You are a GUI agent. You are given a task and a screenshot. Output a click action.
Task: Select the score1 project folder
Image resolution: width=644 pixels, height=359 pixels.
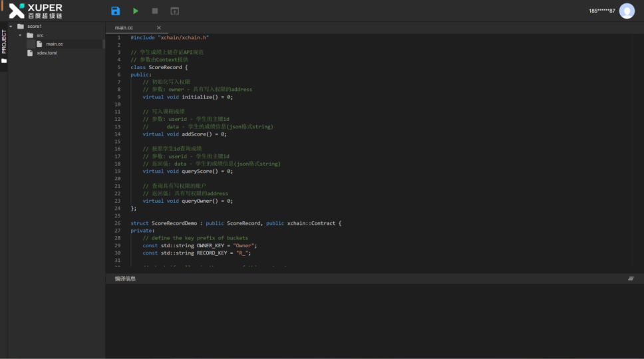34,26
